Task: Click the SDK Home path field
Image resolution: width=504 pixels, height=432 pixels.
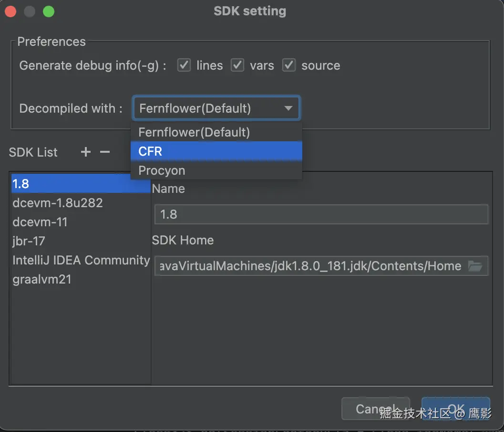Action: 310,266
